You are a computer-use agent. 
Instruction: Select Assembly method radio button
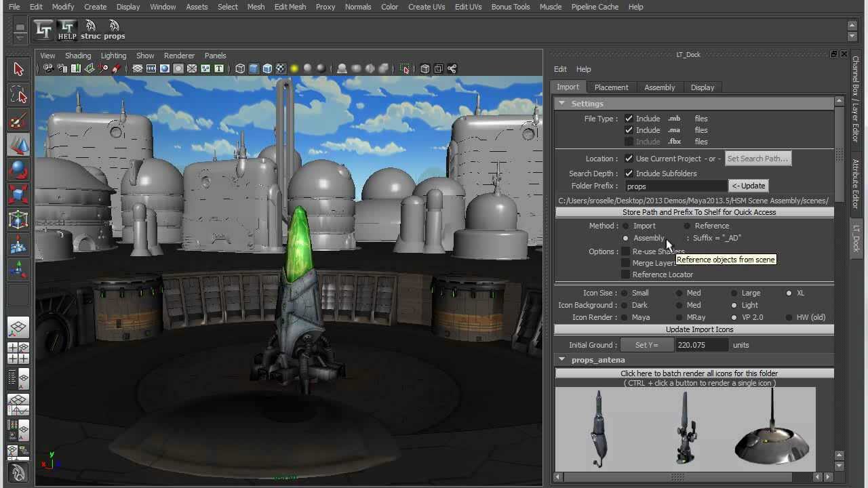(x=626, y=238)
